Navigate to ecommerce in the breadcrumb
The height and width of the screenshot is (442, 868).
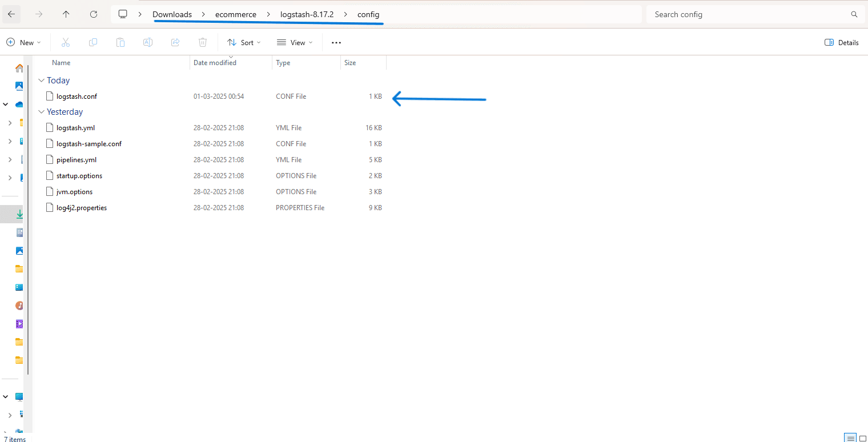click(236, 14)
